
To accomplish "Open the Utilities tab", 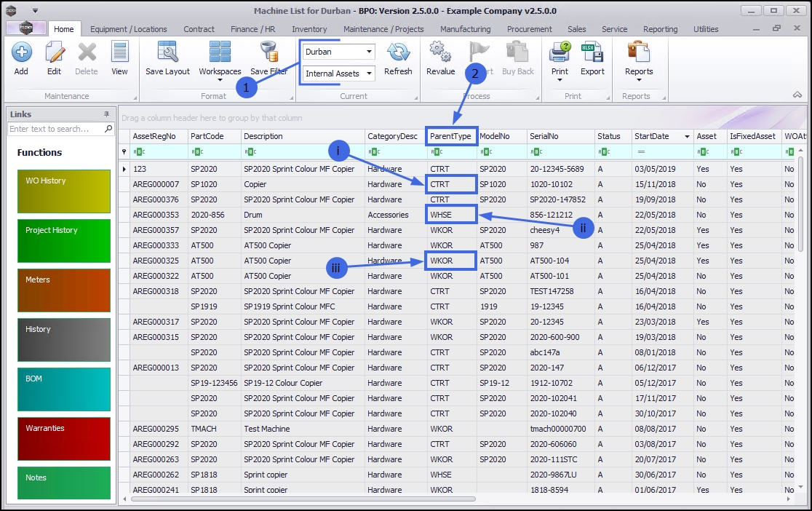I will coord(706,29).
